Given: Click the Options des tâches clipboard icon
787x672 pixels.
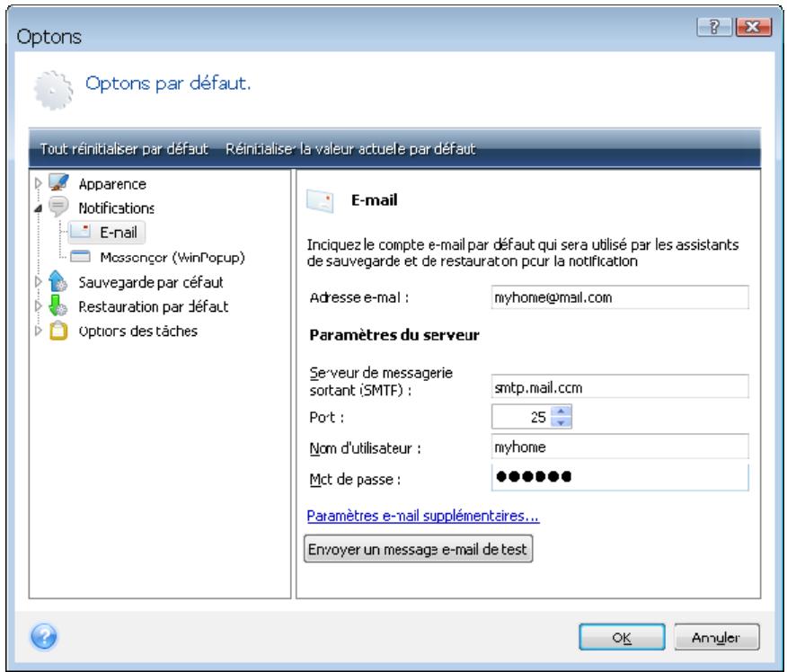Looking at the screenshot, I should tap(58, 331).
